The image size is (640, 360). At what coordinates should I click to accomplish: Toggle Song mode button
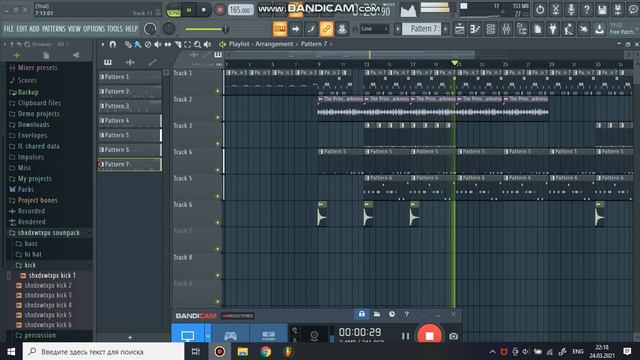[x=174, y=13]
